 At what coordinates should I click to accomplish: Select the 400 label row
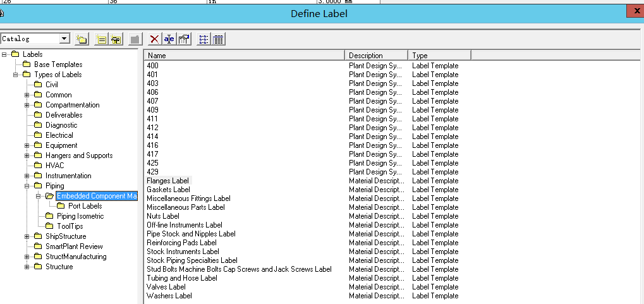[x=152, y=66]
